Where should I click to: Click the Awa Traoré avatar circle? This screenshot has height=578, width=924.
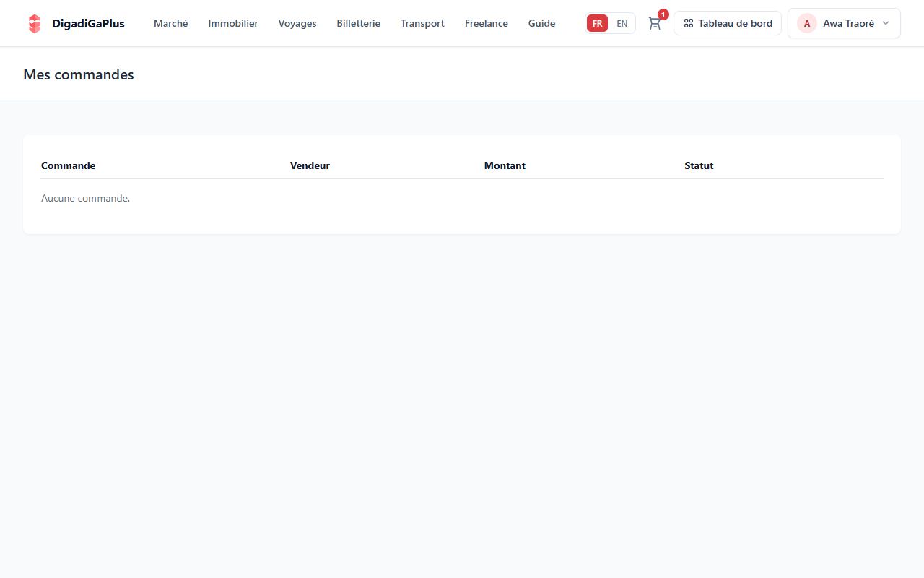click(x=807, y=23)
